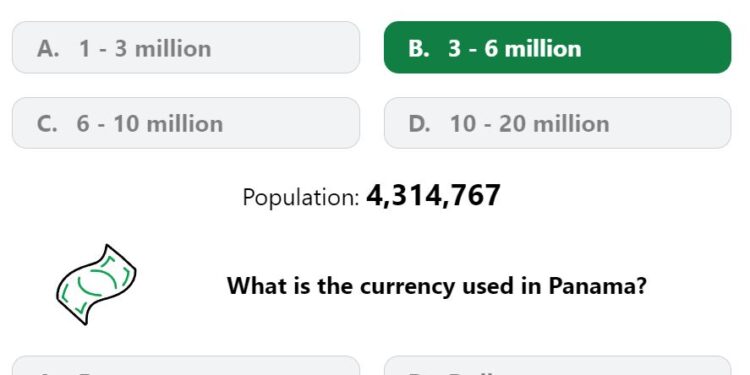The width and height of the screenshot is (750, 375).
Task: Pick option C. 6 - 10 million
Action: 186,123
